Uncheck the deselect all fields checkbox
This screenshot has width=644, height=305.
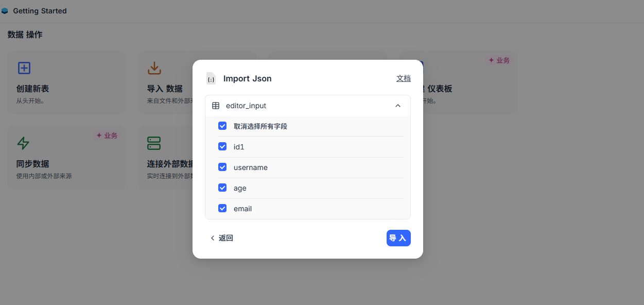[x=222, y=126]
